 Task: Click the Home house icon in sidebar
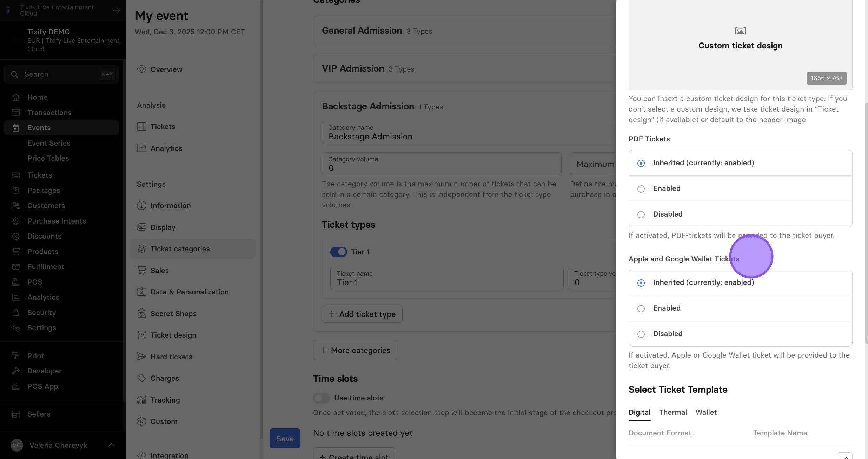pyautogui.click(x=15, y=97)
